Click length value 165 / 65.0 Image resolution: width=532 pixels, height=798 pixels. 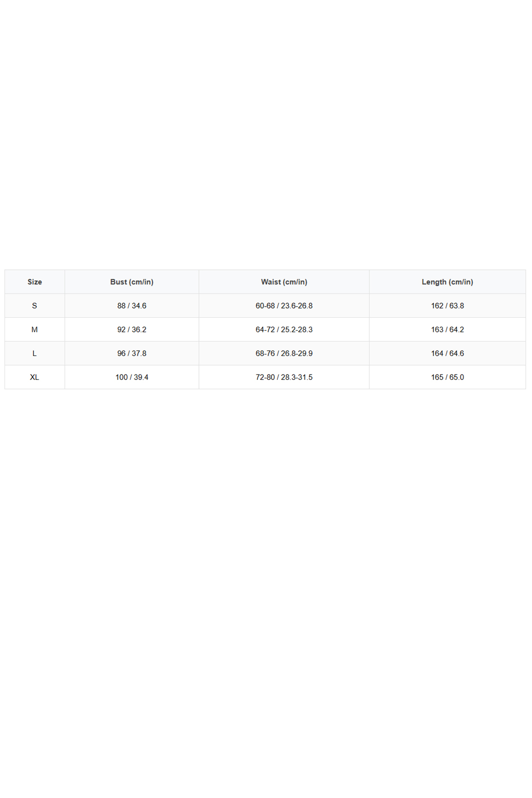click(x=447, y=377)
